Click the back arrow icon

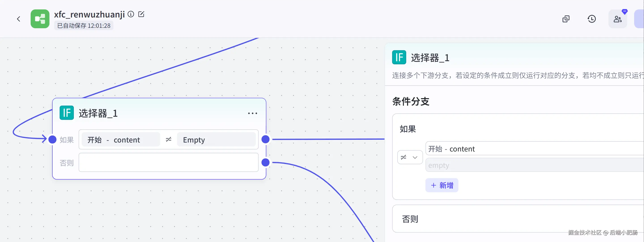[x=19, y=19]
